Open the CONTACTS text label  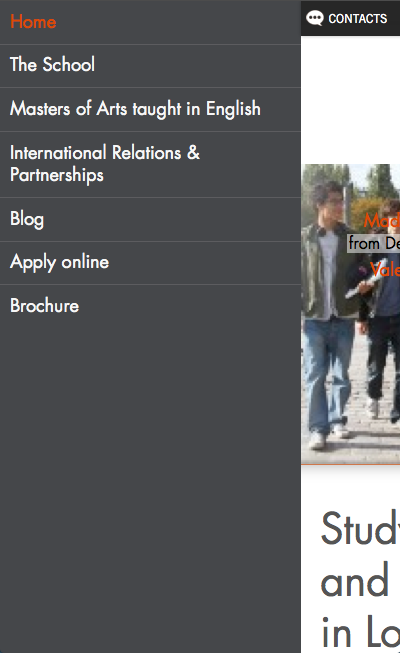coord(358,19)
